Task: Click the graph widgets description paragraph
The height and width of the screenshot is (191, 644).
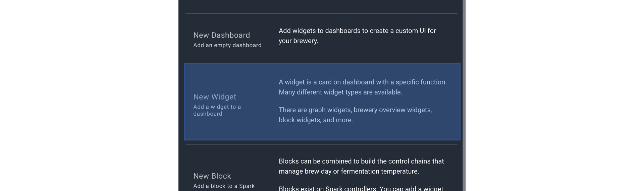Action: [x=355, y=110]
